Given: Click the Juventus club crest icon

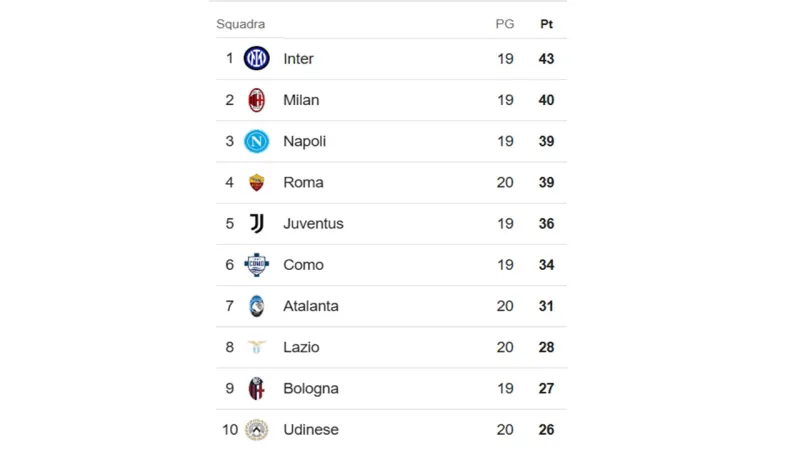Looking at the screenshot, I should click(257, 223).
